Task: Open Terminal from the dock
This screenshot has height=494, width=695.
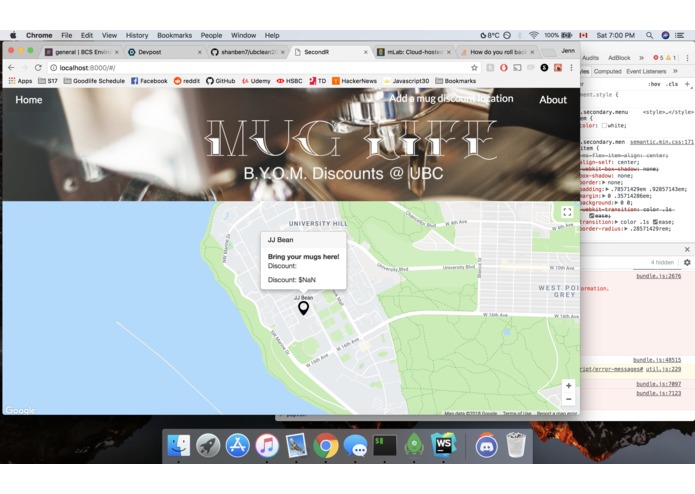Action: coord(385,446)
